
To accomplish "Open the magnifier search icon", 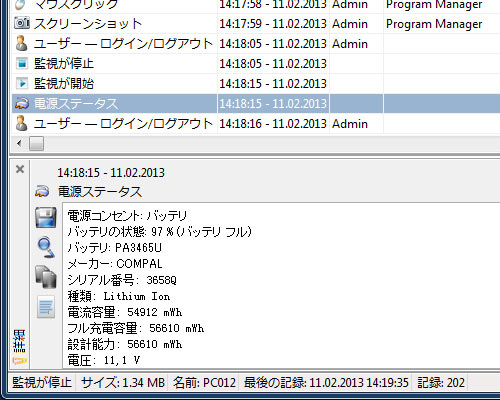I will [46, 247].
